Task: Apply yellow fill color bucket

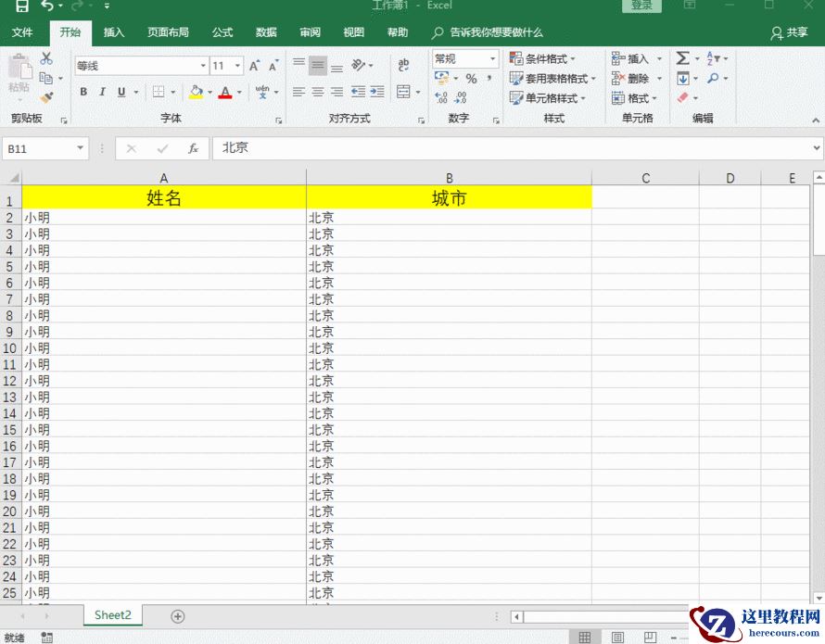Action: 197,92
